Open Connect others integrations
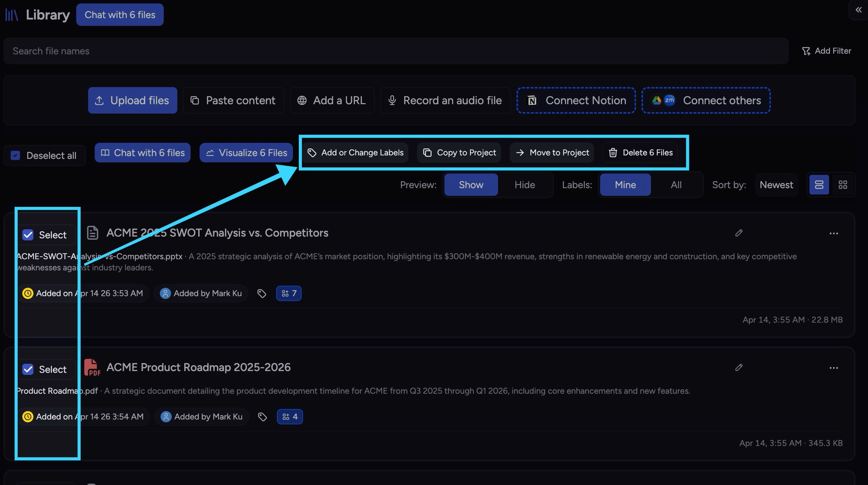The height and width of the screenshot is (485, 868). 706,100
